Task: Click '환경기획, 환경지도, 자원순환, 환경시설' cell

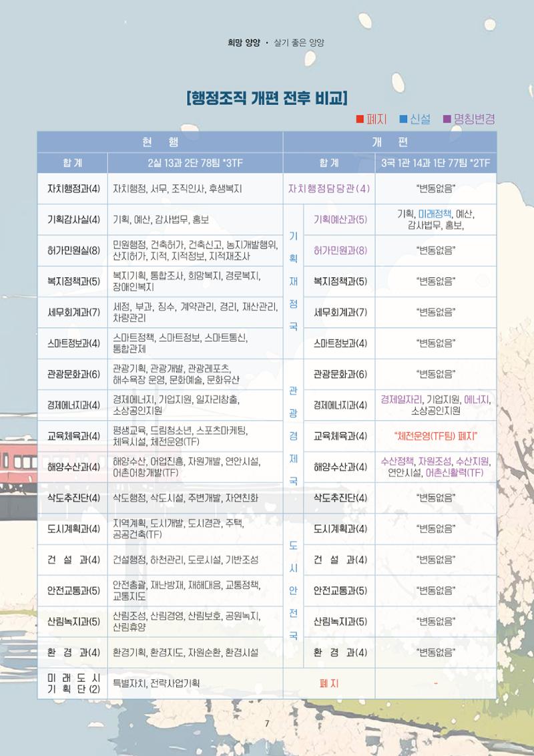Action: pyautogui.click(x=195, y=652)
